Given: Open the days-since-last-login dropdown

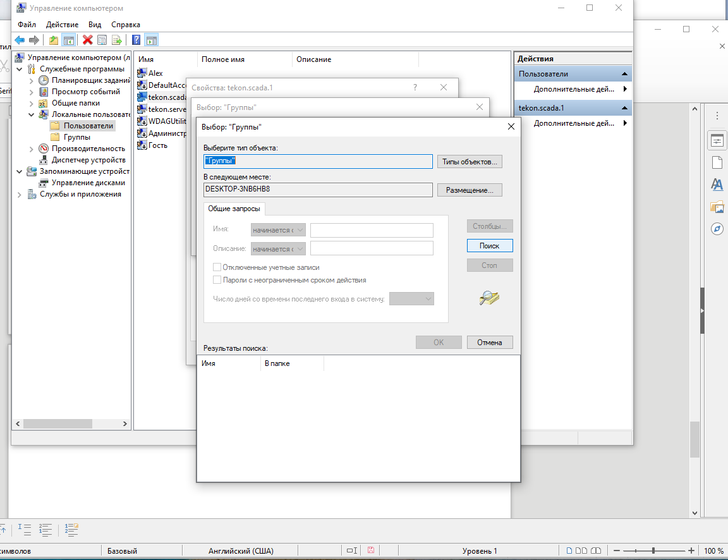Looking at the screenshot, I should (411, 298).
